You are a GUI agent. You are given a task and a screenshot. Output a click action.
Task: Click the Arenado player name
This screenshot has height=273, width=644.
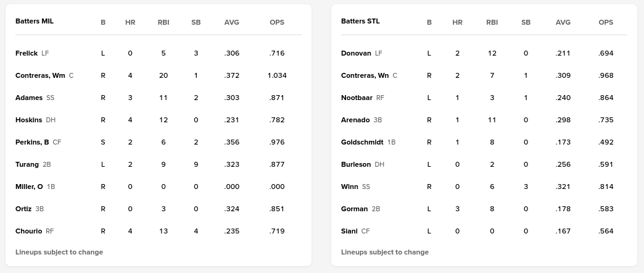tap(355, 120)
